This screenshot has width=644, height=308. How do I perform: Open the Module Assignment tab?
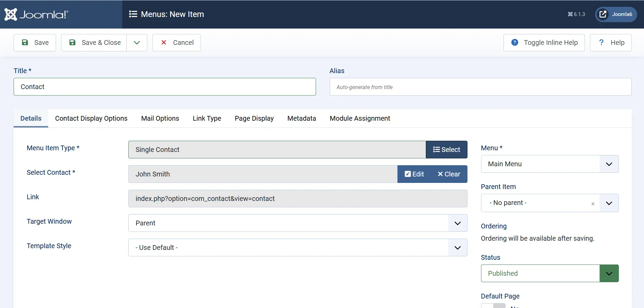(360, 118)
